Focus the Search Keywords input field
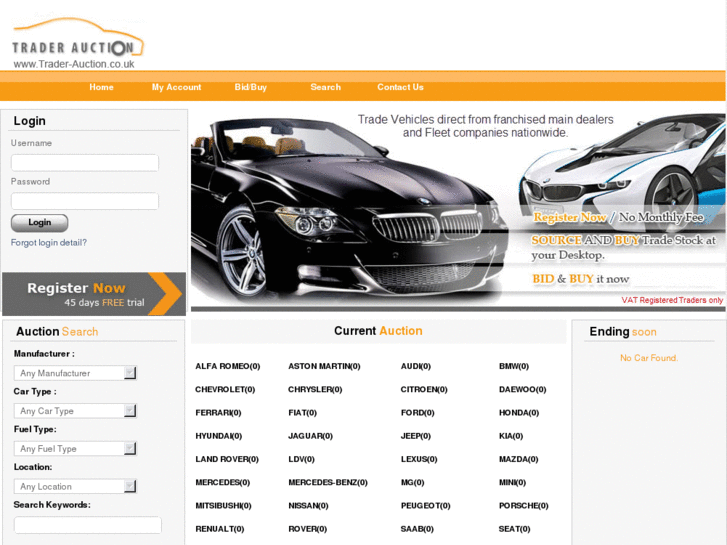Image resolution: width=727 pixels, height=545 pixels. 88,525
